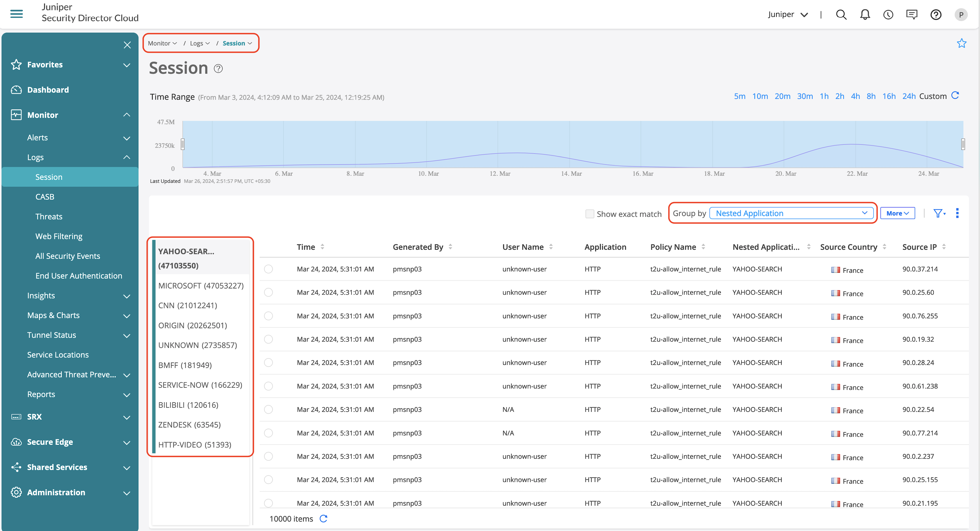This screenshot has width=980, height=531.
Task: Select the first session row radio button
Action: [x=268, y=269]
